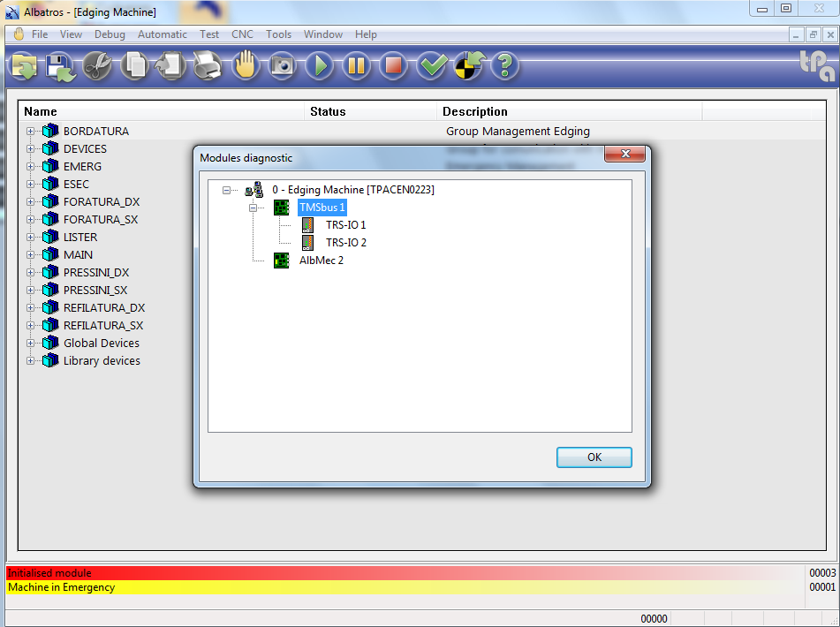Click the AlbMec 2 green board icon
Screen dimensions: 840x627
pyautogui.click(x=281, y=261)
